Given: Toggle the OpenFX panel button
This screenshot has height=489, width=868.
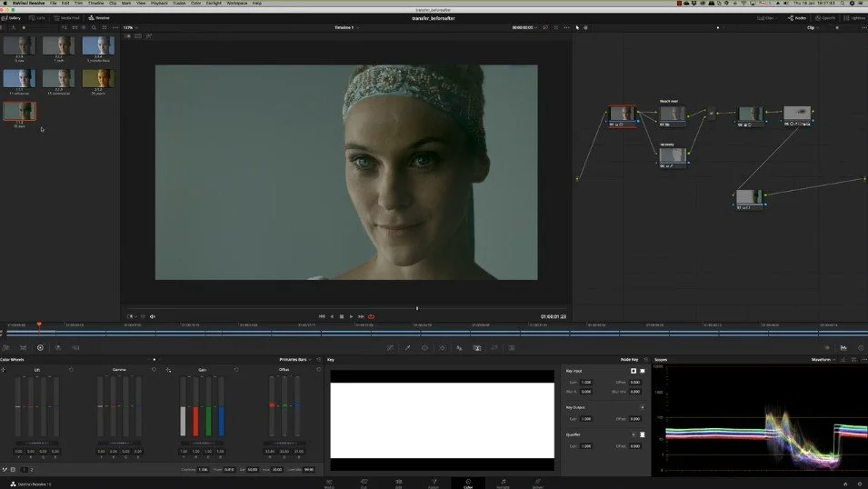Looking at the screenshot, I should (824, 17).
